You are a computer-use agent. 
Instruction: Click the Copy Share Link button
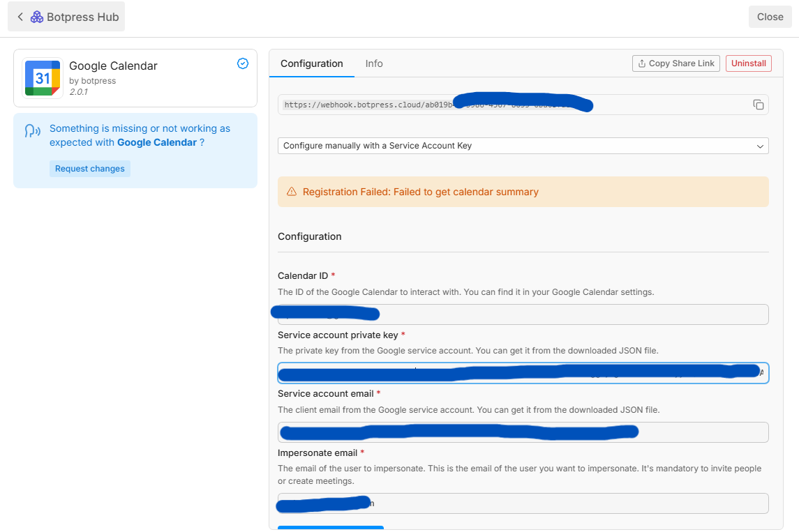point(675,63)
